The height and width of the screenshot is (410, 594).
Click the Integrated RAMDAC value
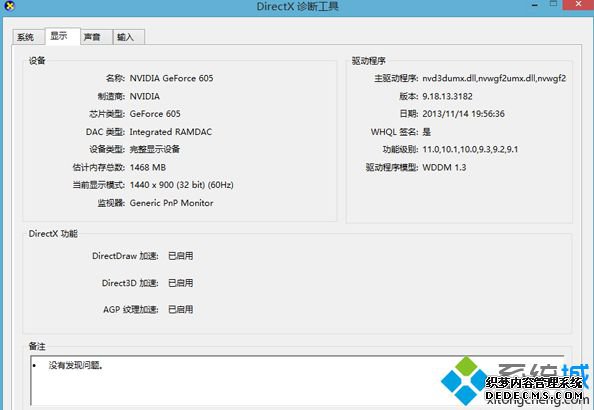click(170, 132)
